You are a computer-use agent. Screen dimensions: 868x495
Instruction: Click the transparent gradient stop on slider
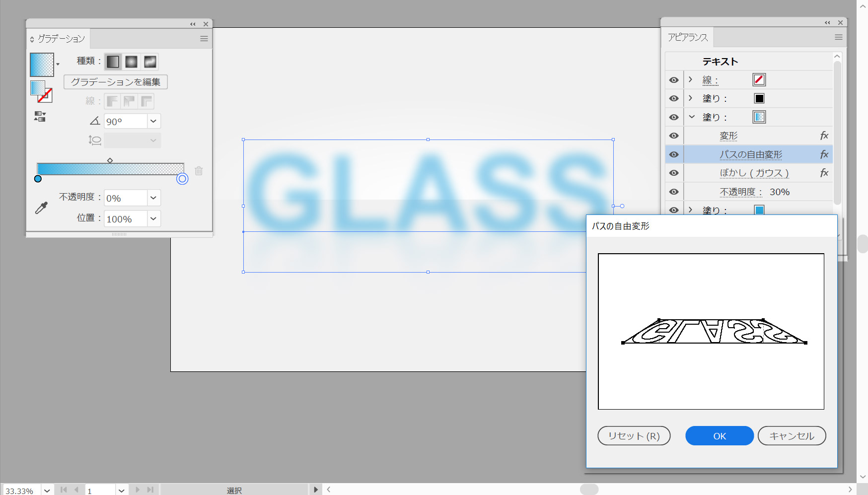click(182, 179)
